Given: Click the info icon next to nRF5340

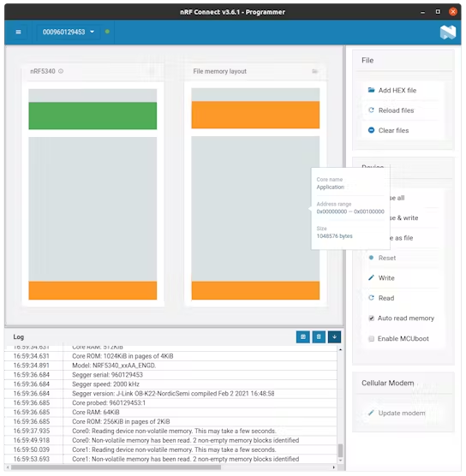Looking at the screenshot, I should (x=61, y=71).
